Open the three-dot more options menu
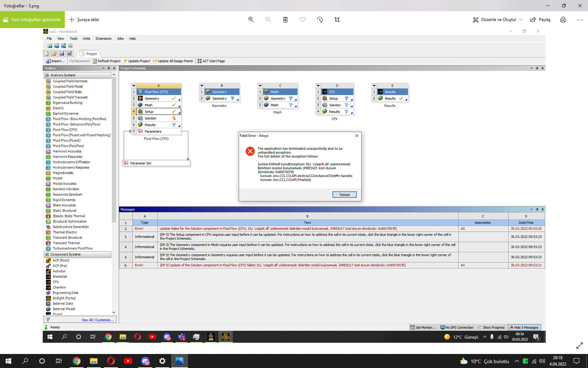The height and width of the screenshot is (368, 588). click(580, 20)
